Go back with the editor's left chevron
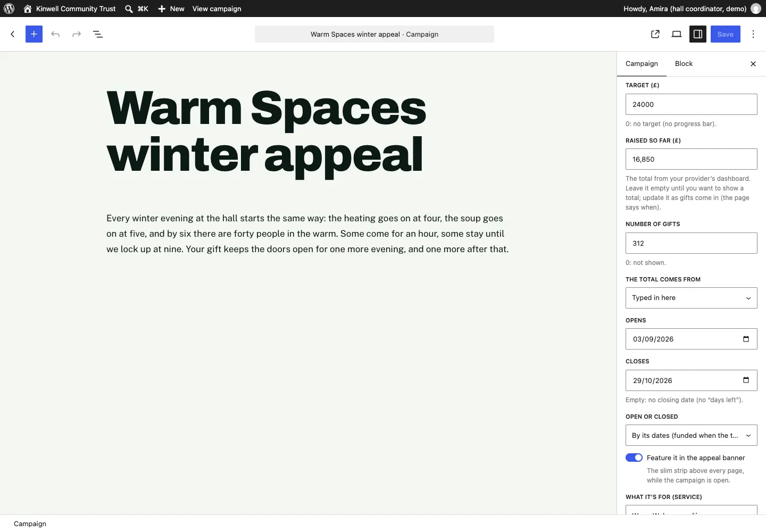This screenshot has height=532, width=766. 13,34
